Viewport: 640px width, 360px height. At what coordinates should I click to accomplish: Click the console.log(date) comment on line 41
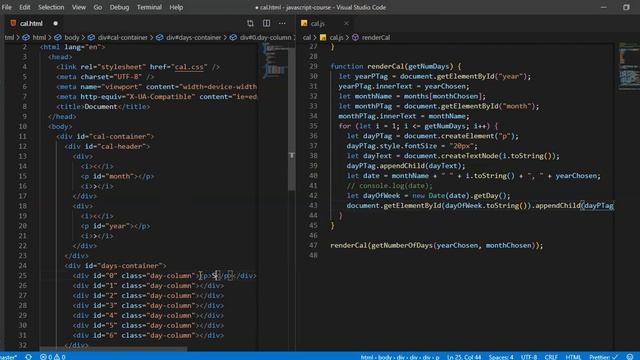[x=389, y=186]
